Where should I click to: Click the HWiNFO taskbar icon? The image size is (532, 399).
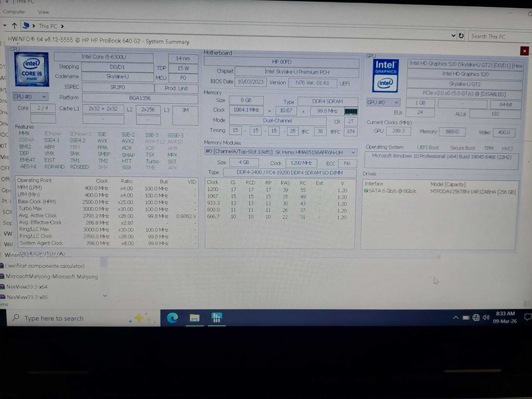pos(217,318)
